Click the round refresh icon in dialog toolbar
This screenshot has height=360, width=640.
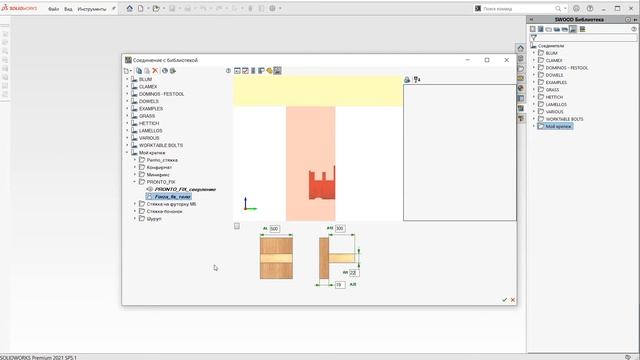164,71
